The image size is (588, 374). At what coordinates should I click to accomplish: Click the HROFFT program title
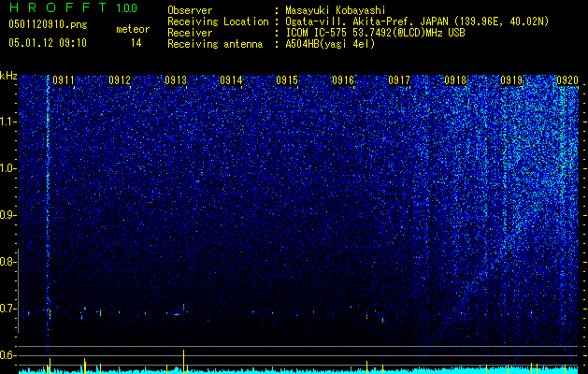pos(58,7)
